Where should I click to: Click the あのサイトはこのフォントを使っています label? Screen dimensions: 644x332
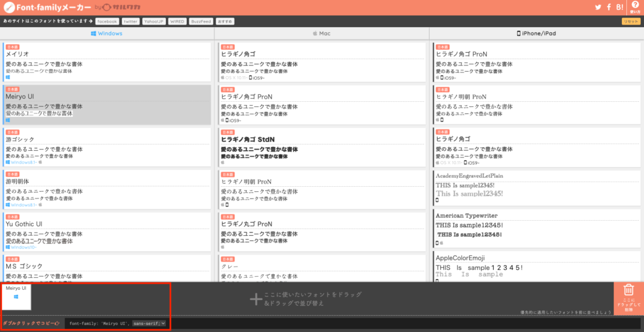(48, 21)
